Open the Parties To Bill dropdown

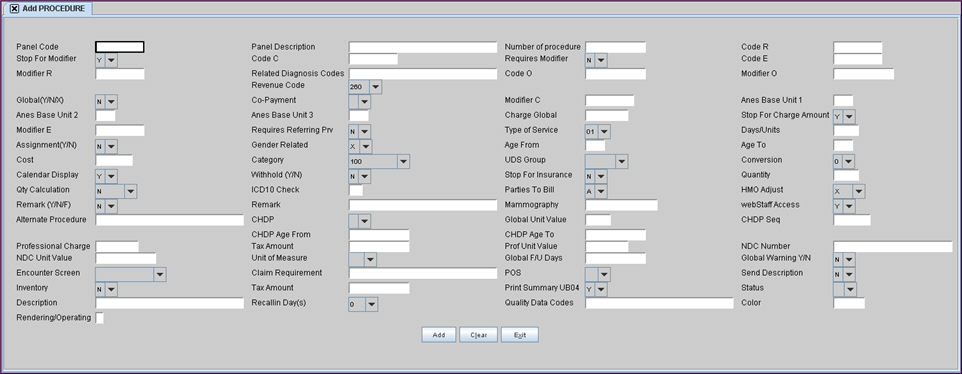(x=601, y=191)
